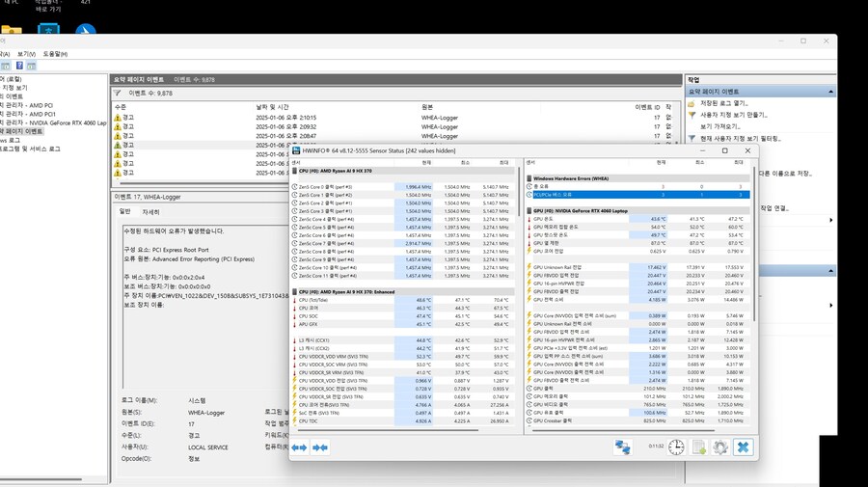This screenshot has height=487, width=868.
Task: Switch to the 자세히 tab in event details
Action: coord(151,211)
